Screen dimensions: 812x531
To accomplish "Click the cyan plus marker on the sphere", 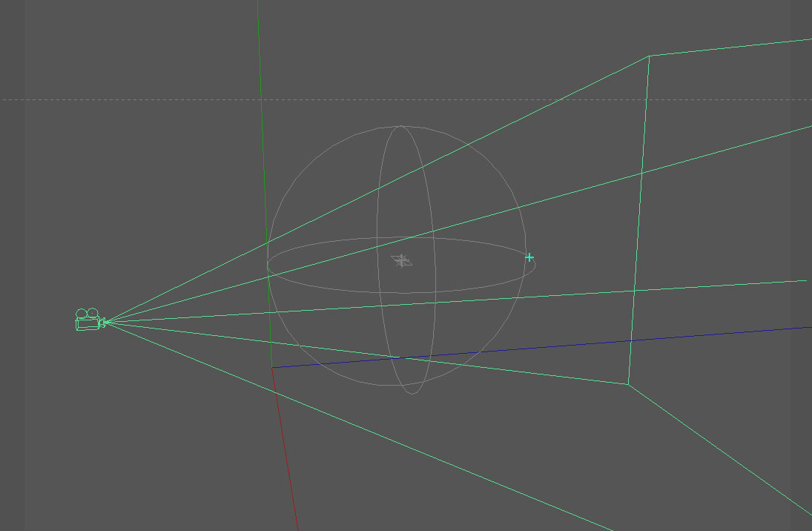I will (x=529, y=257).
